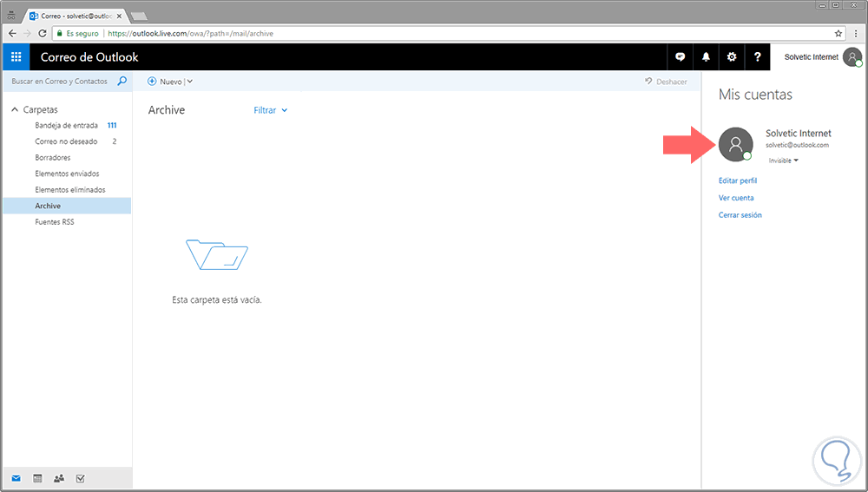Click the Deshacer undo button
Viewport: 868px width, 492px height.
point(666,82)
